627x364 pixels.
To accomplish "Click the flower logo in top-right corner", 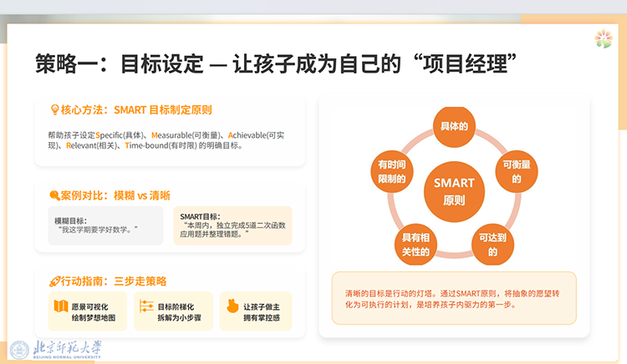I will coord(603,39).
